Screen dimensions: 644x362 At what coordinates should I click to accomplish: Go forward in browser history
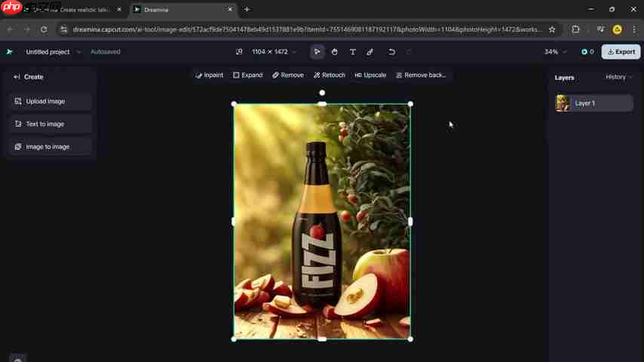[26, 29]
